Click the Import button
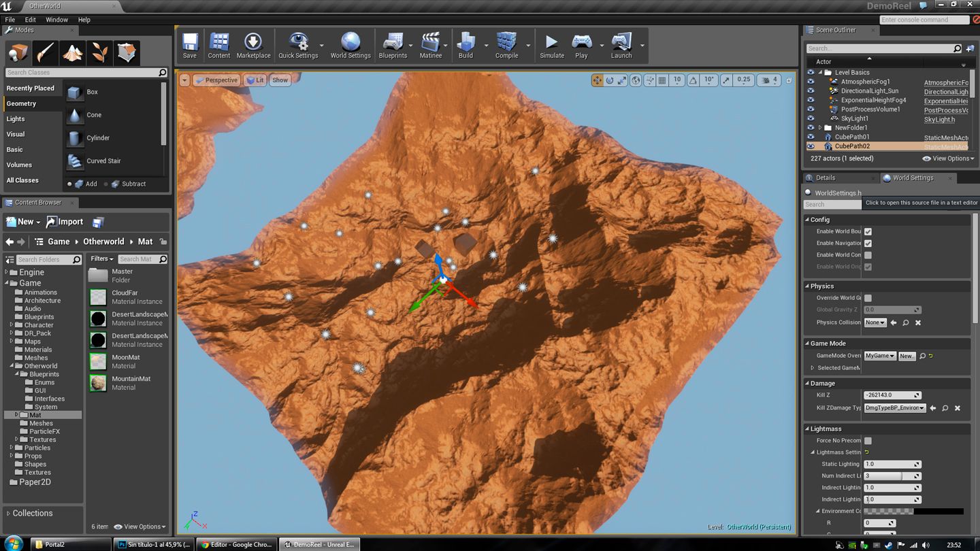Viewport: 980px width, 551px height. click(x=65, y=222)
